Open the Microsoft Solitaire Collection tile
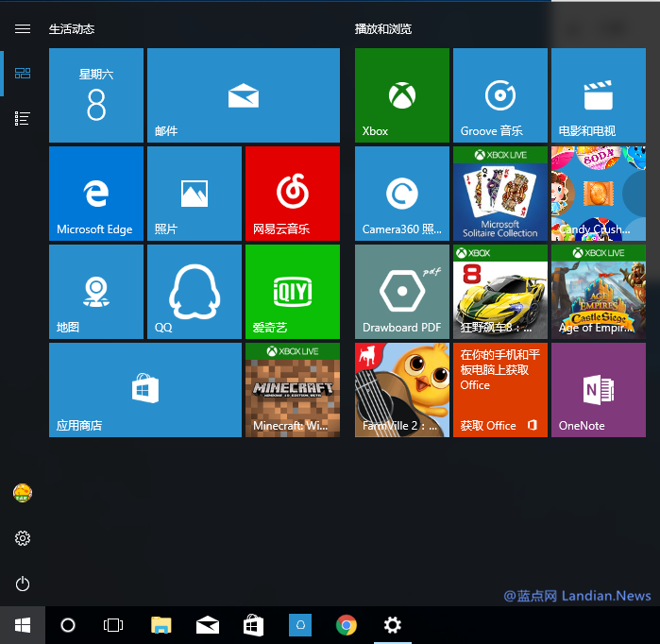This screenshot has height=644, width=660. click(500, 194)
